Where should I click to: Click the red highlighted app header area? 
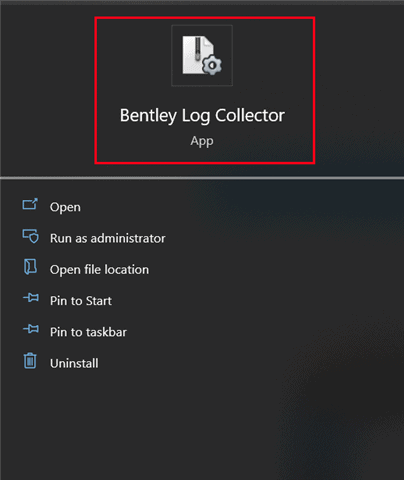[205, 90]
